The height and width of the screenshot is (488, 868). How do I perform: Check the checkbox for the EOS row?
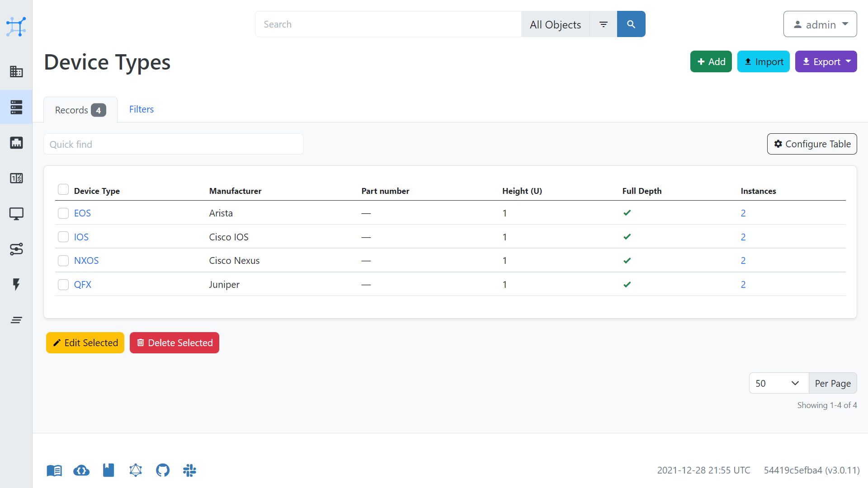[x=63, y=213]
